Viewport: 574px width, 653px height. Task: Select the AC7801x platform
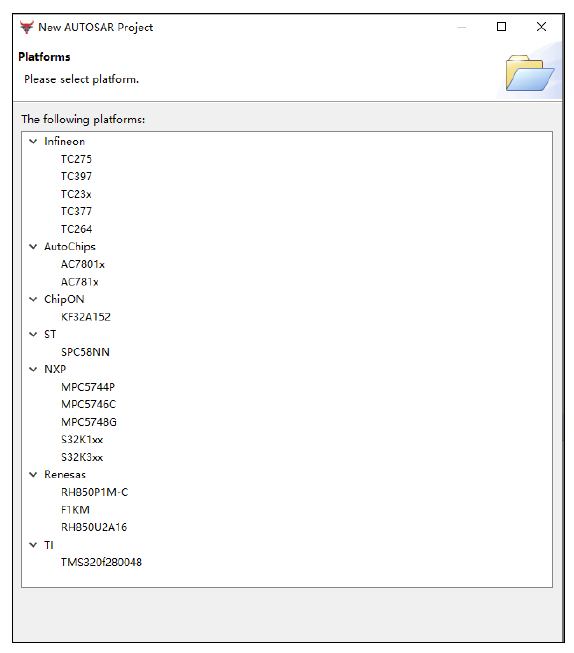tap(83, 264)
